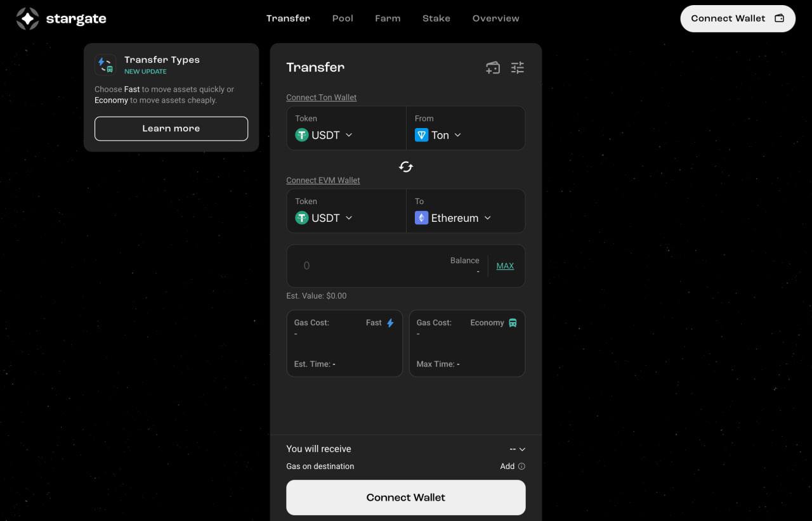The height and width of the screenshot is (521, 812).
Task: Open the add wallet address icon
Action: 493,67
